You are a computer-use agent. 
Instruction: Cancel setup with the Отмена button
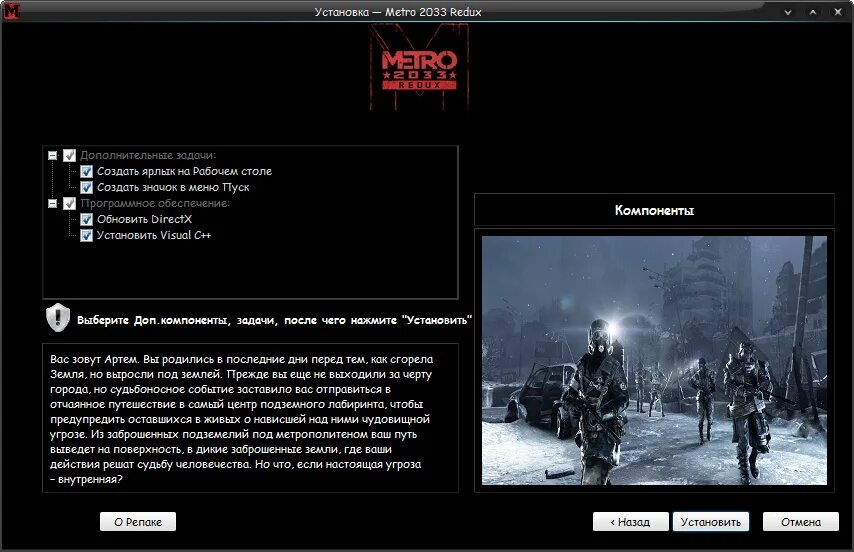pos(801,522)
